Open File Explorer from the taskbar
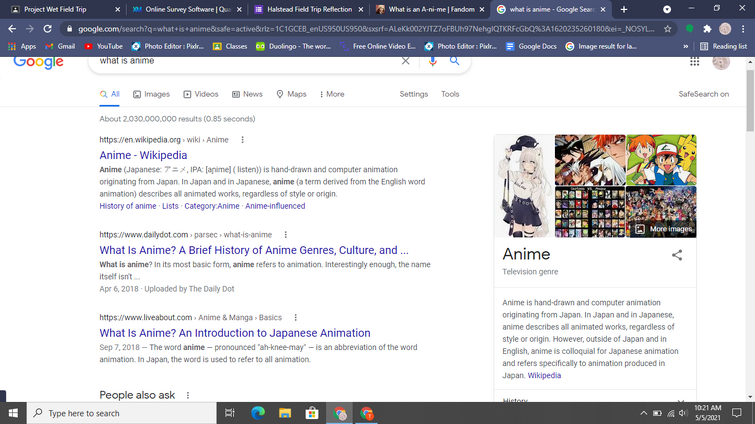Screen dimensions: 755x424 (285, 413)
